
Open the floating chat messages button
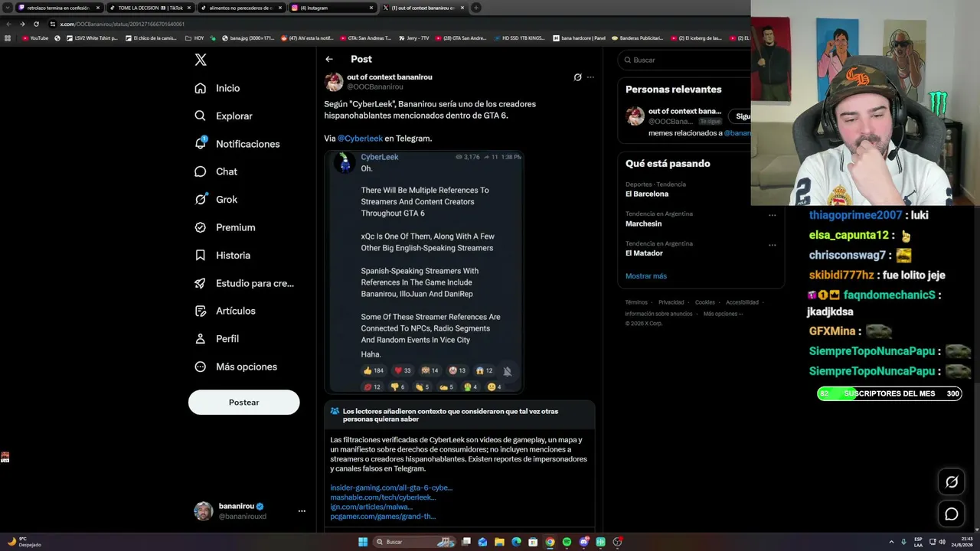click(x=952, y=514)
